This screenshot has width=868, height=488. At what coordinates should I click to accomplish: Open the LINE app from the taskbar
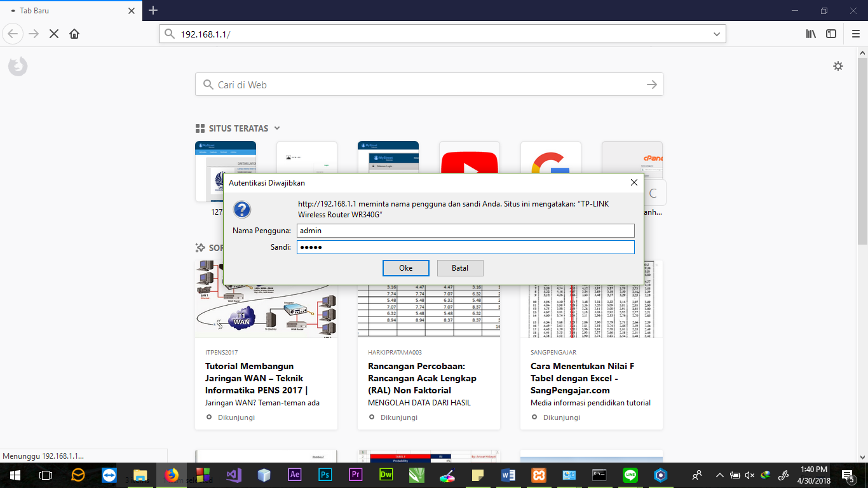(630, 475)
